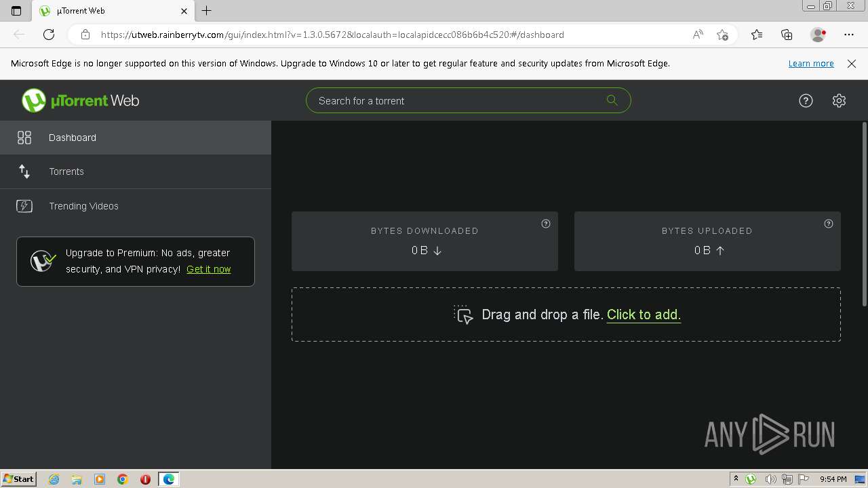Click Get it now premium link
868x488 pixels.
click(x=208, y=269)
